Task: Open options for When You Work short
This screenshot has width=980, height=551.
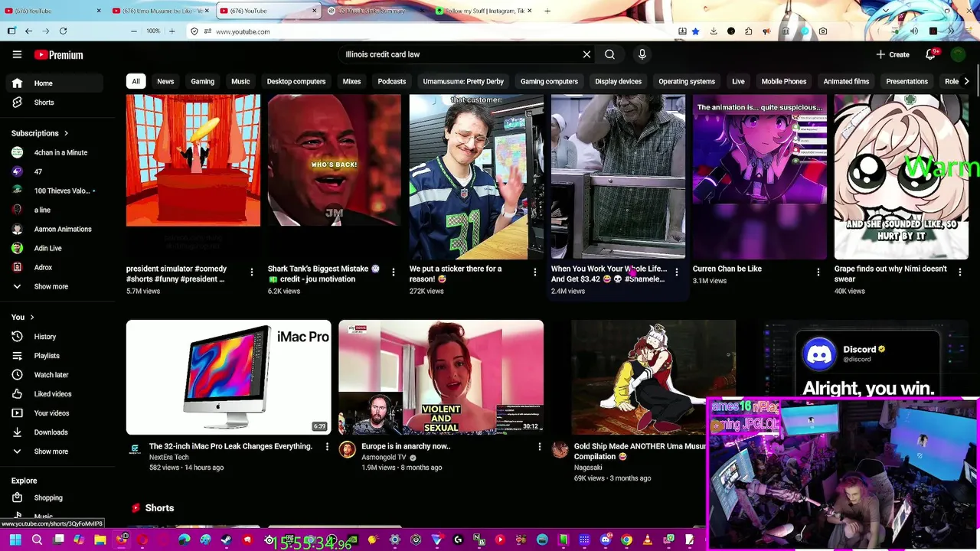Action: pos(676,272)
